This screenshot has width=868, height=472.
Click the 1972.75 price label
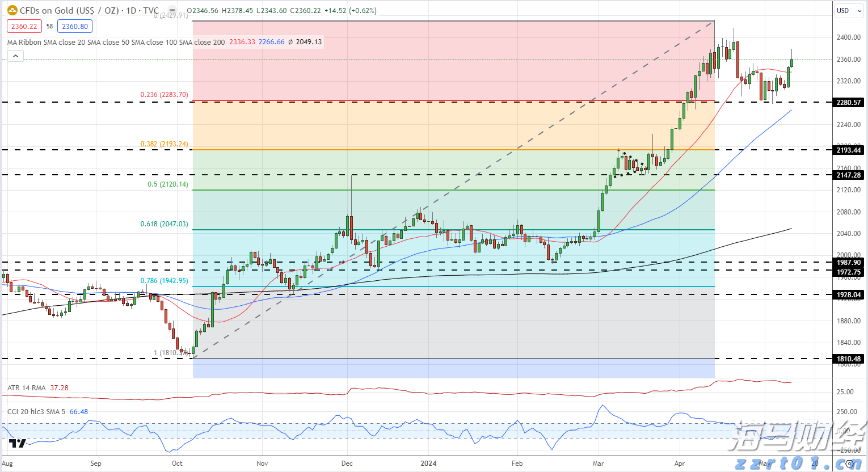[x=849, y=272]
